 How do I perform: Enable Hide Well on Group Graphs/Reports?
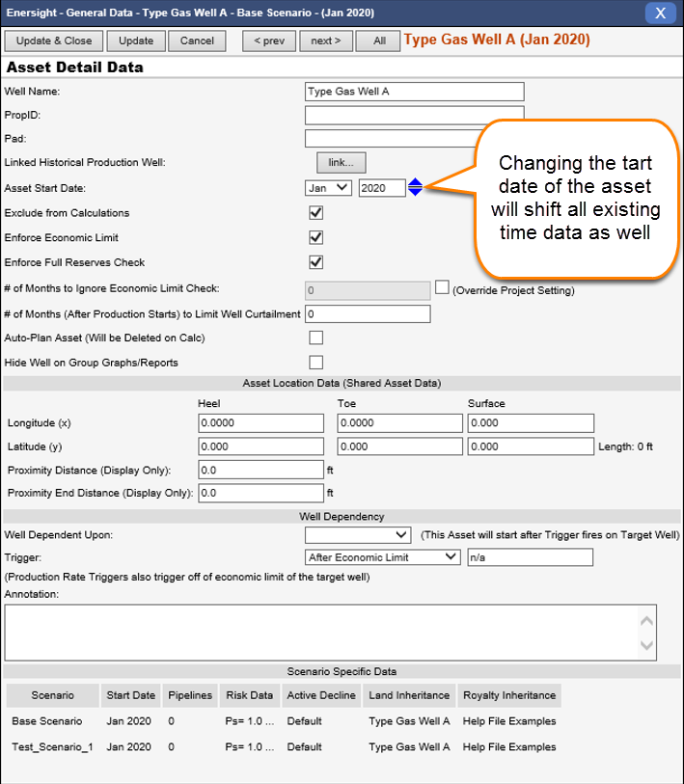315,363
